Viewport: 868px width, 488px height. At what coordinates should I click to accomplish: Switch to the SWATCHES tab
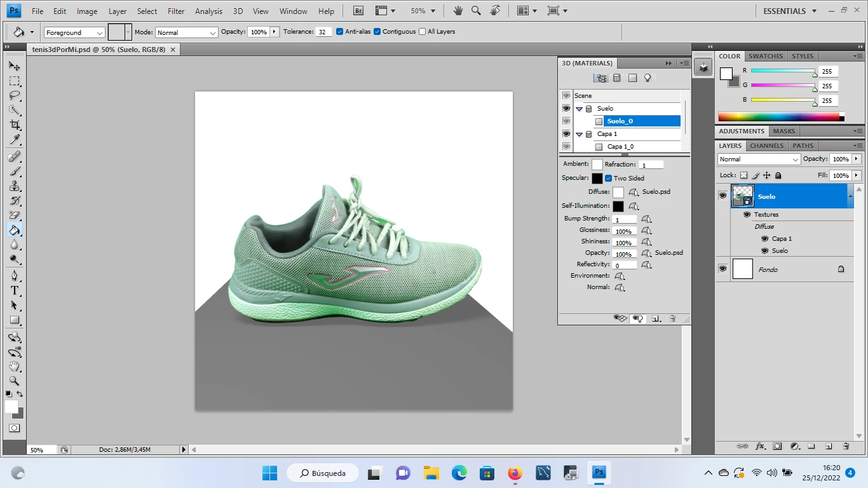(766, 56)
